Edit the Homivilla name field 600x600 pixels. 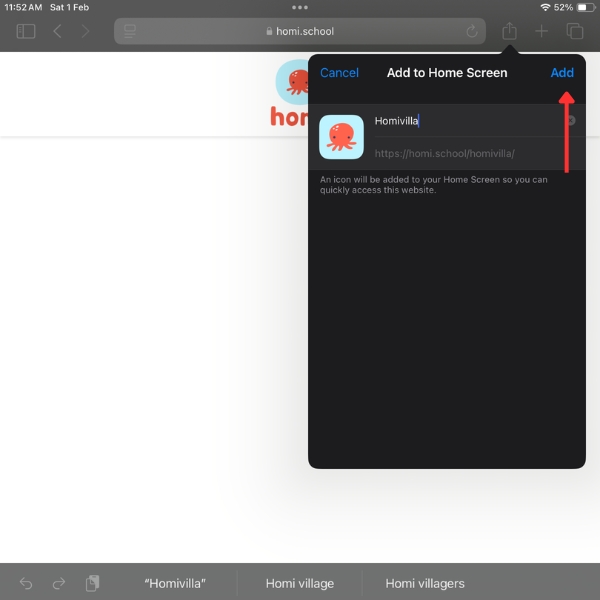coord(469,121)
